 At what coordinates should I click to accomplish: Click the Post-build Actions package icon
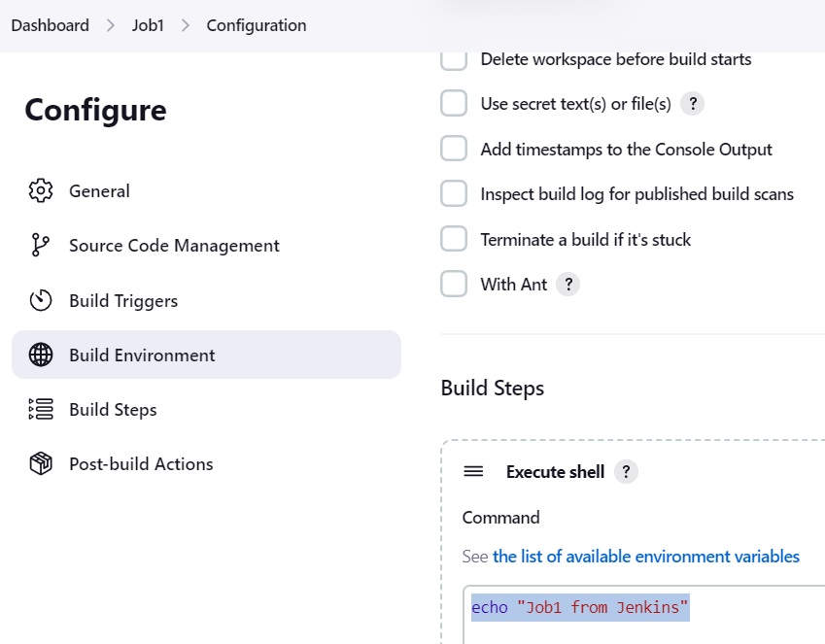(41, 463)
